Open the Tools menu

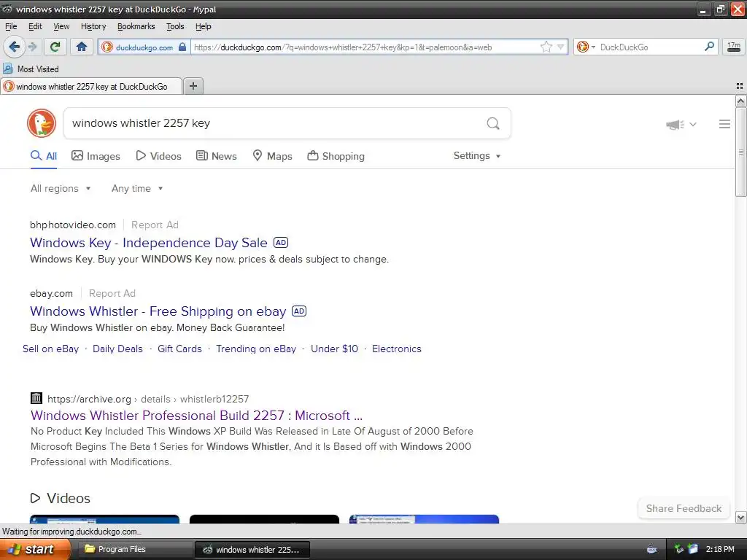[175, 26]
